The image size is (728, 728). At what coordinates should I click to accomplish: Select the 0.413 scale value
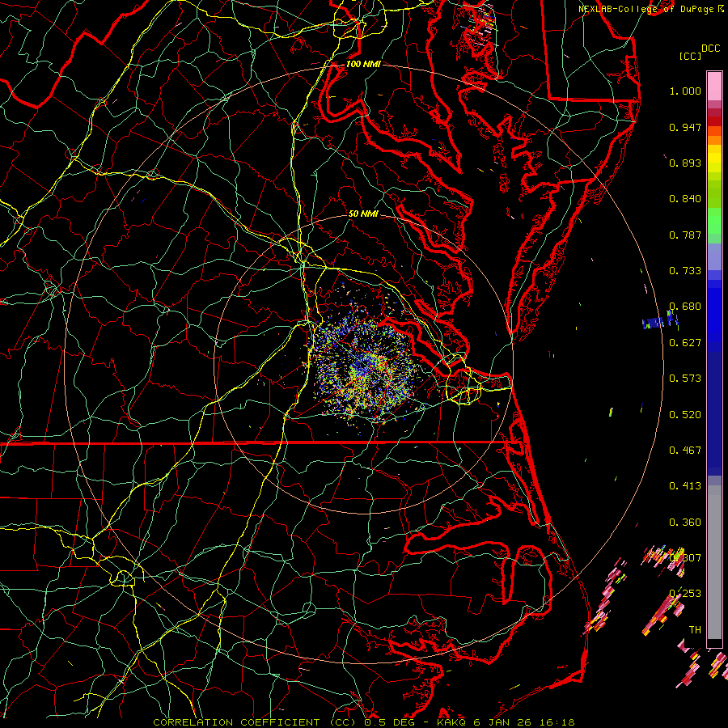coord(685,486)
